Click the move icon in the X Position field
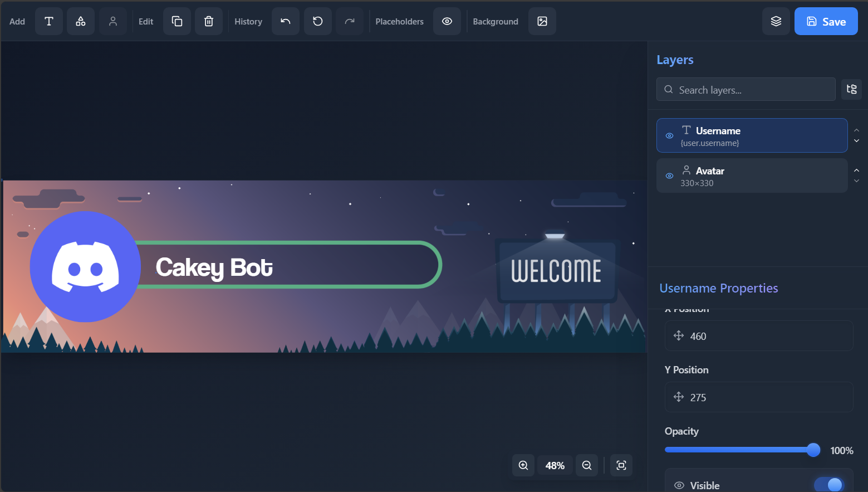Screen dimensions: 868x492 click(679, 335)
